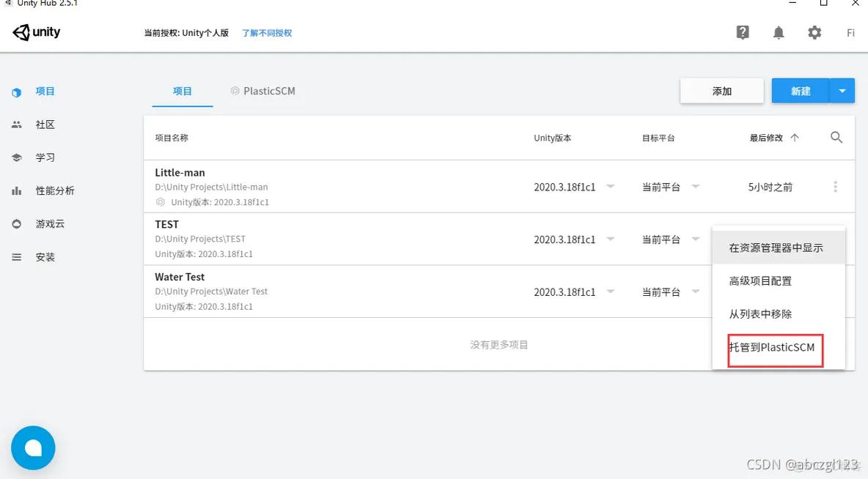Maximize the Unity Hub window

click(x=824, y=3)
